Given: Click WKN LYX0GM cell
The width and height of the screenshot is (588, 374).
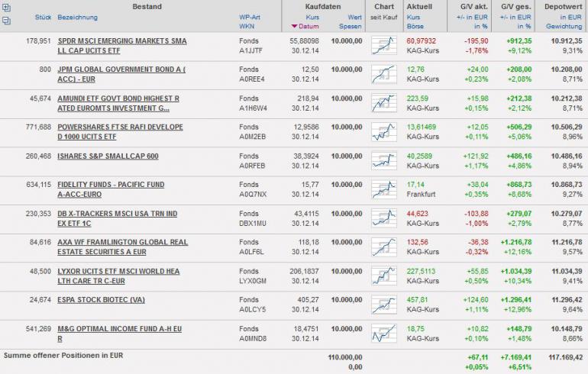Looking at the screenshot, I should coord(252,281).
